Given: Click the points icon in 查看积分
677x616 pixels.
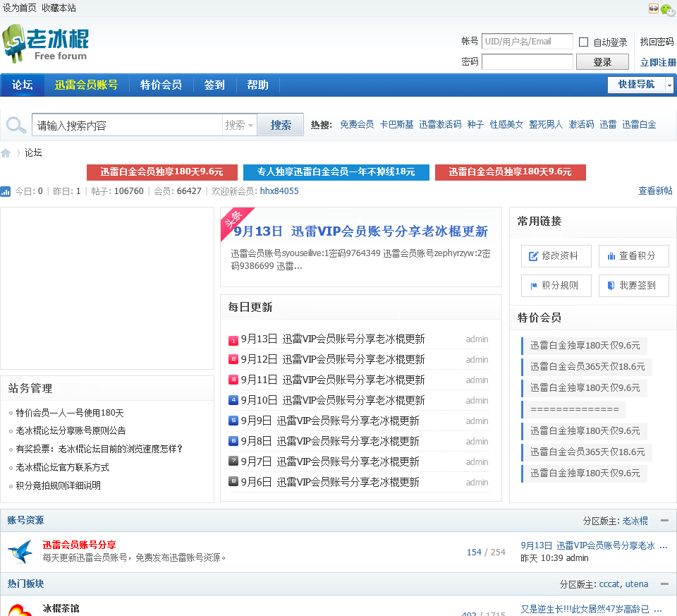Looking at the screenshot, I should point(611,256).
